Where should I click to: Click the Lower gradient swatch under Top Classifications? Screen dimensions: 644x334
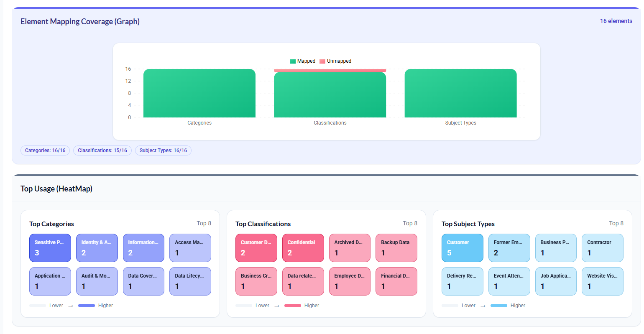(x=244, y=305)
